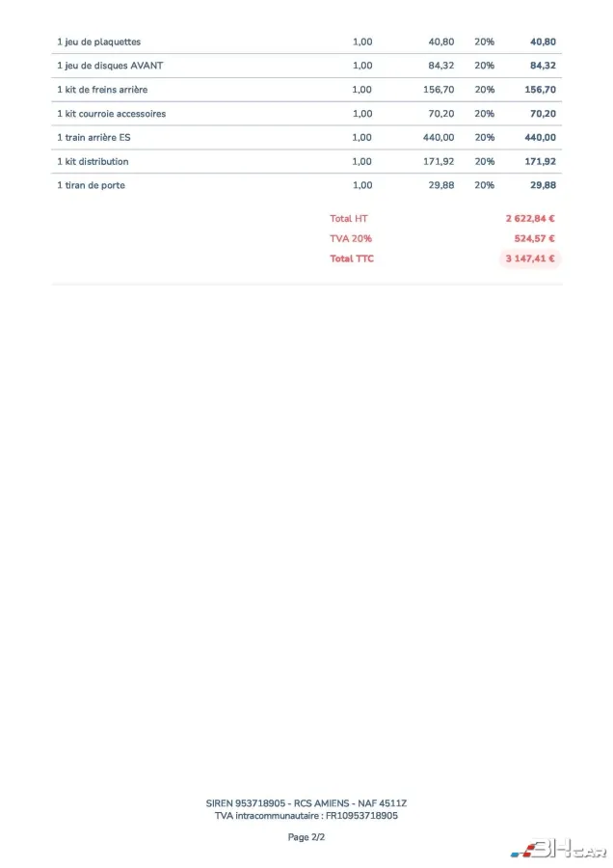Click the BH Car logo
Viewport: 613px width, 868px height.
(559, 850)
